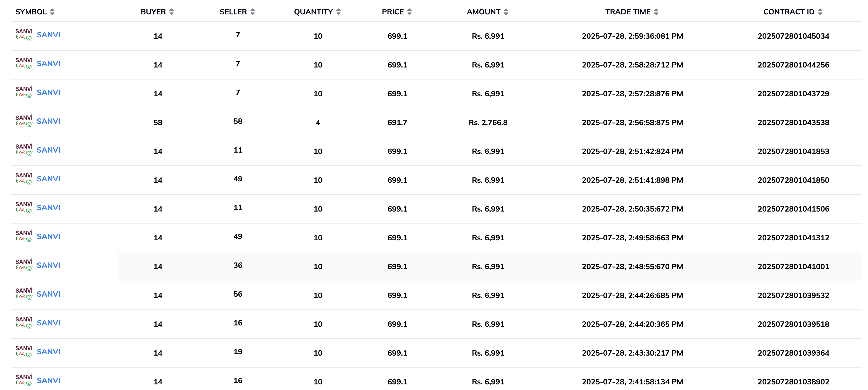Open SANVI link for trade at 2:58:28:712 PM

tap(49, 64)
